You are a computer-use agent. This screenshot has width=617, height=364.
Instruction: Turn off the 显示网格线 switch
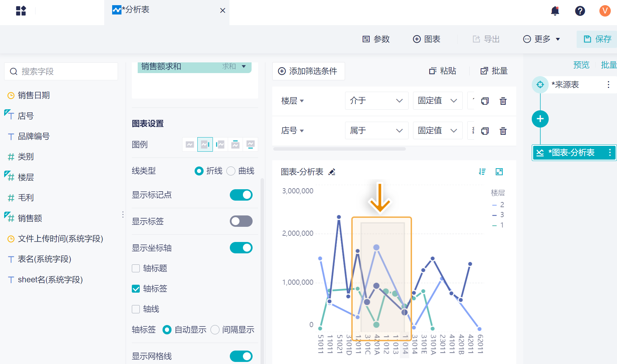click(x=241, y=356)
